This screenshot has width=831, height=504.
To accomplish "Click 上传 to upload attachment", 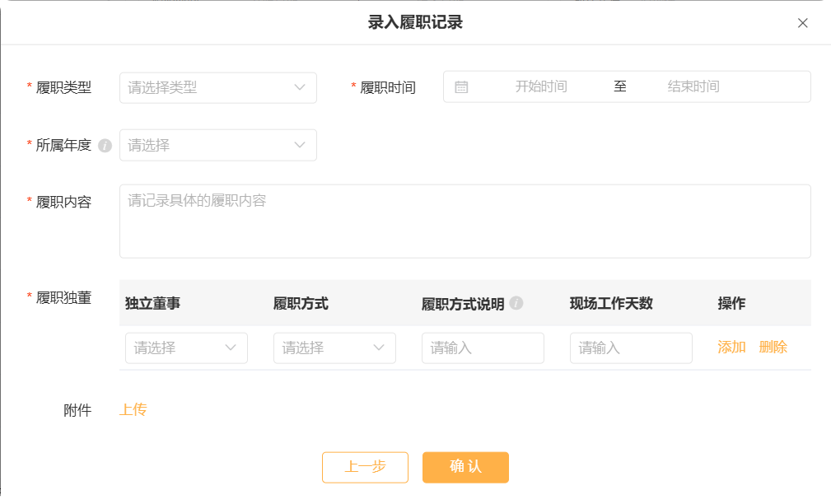I will [133, 409].
